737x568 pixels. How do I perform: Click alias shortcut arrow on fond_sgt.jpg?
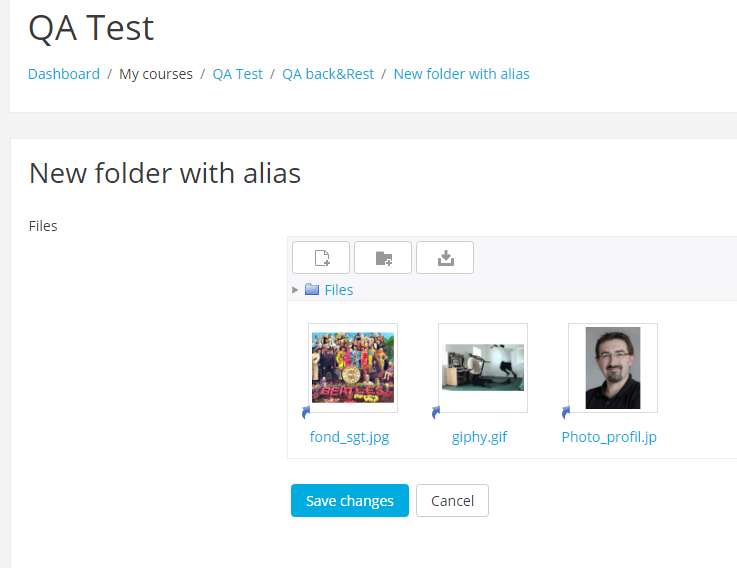click(x=306, y=412)
